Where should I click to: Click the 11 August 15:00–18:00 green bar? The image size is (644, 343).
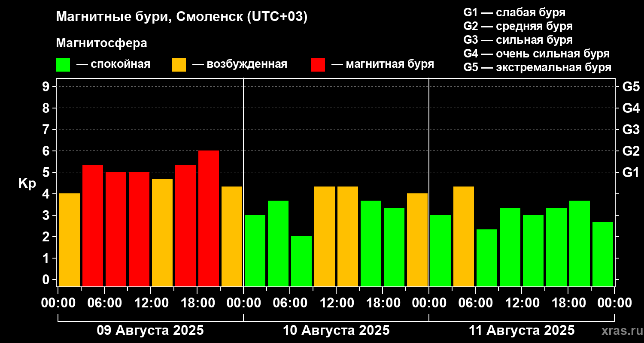click(556, 247)
